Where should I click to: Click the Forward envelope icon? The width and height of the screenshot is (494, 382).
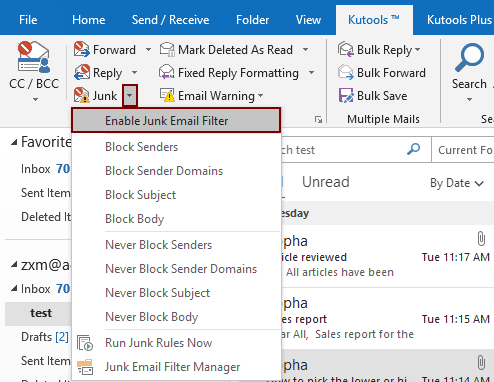[x=82, y=49]
